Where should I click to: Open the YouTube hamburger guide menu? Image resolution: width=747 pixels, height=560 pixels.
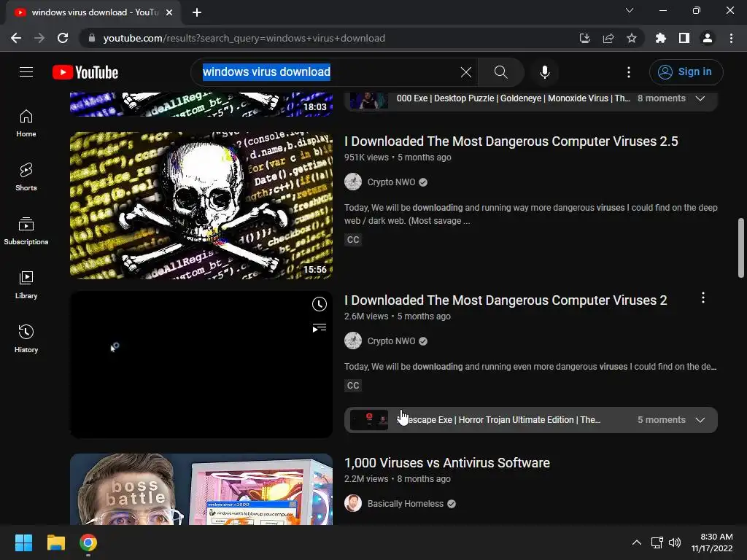[x=26, y=72]
